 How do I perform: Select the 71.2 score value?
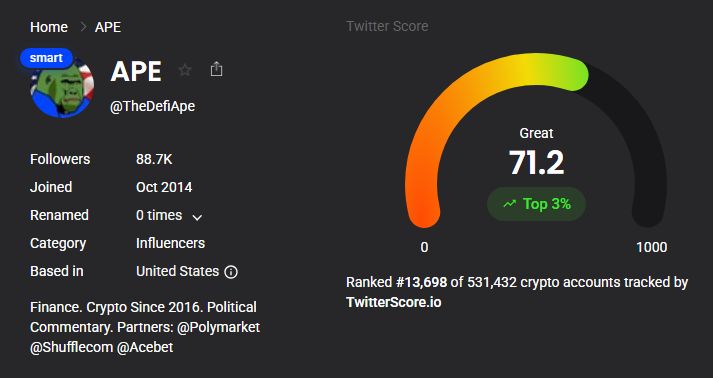[x=537, y=162]
